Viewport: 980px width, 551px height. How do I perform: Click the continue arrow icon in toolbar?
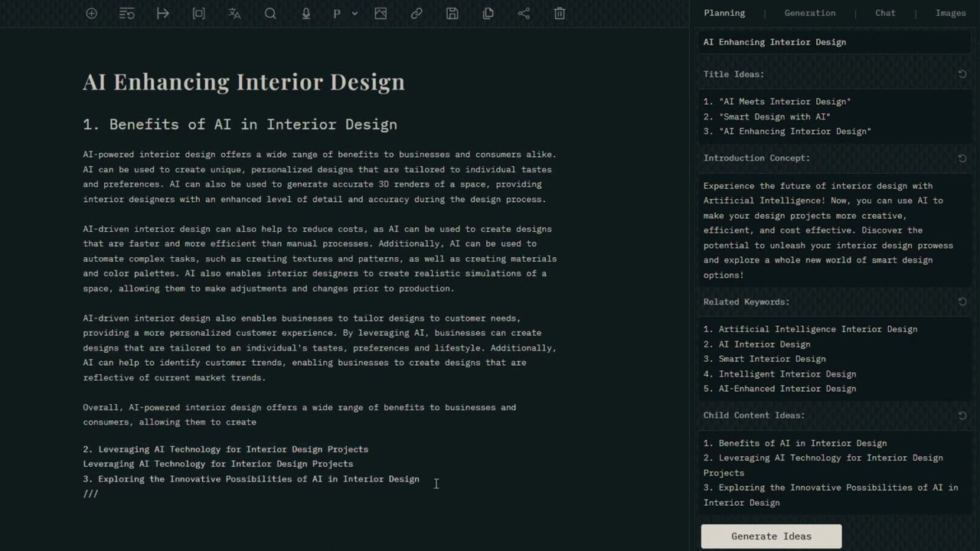(x=163, y=13)
